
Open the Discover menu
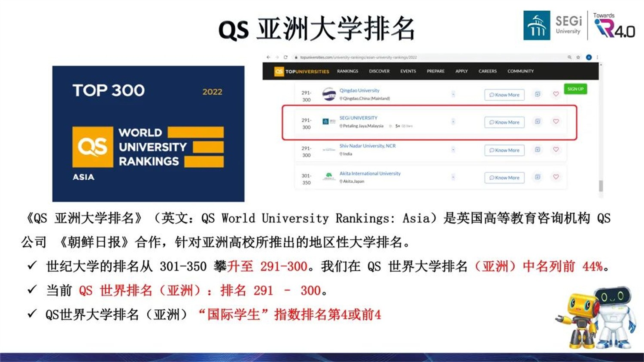(379, 71)
